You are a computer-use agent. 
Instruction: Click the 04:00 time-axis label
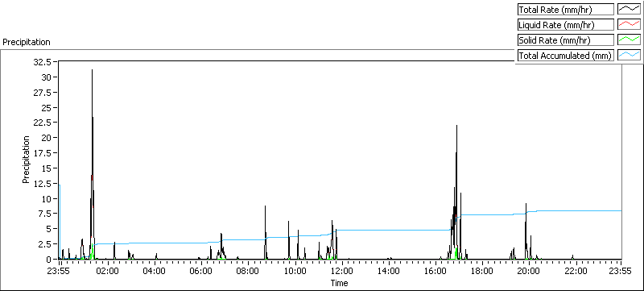(x=155, y=271)
